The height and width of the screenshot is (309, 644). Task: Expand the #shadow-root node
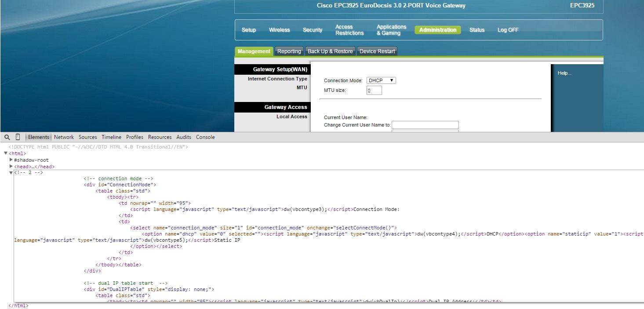coord(11,160)
